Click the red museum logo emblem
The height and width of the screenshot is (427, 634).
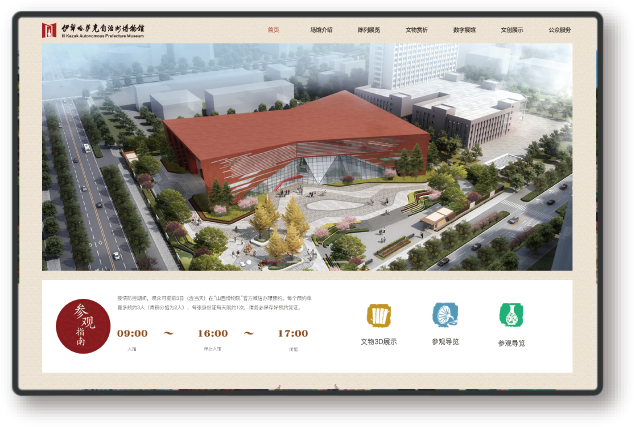pyautogui.click(x=49, y=30)
